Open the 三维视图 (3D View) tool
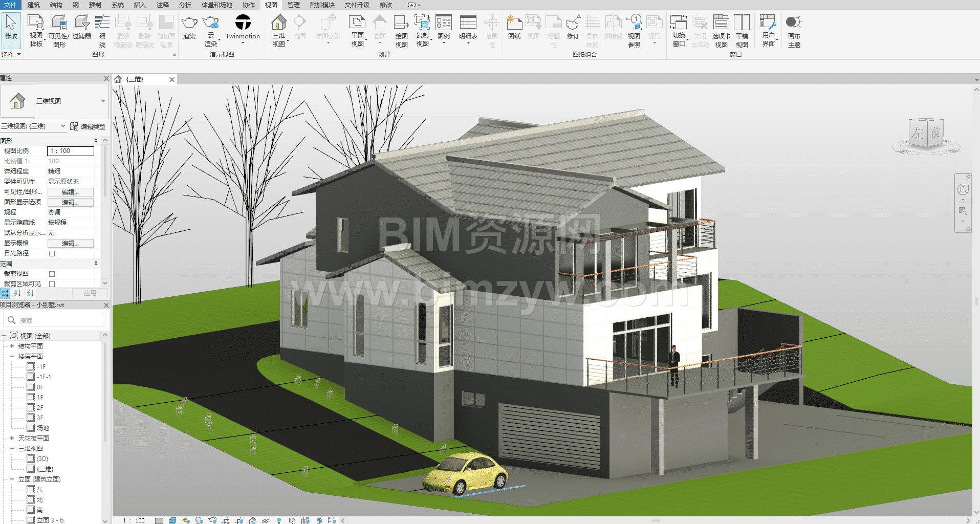The image size is (980, 524). pos(279,23)
